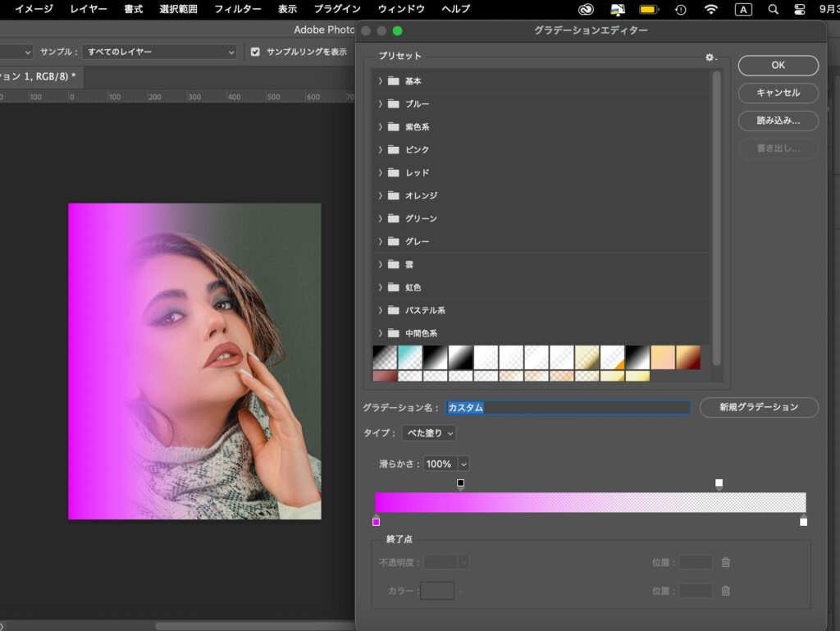
Task: Select the magenta color stop below gradient bar
Action: coord(376,521)
